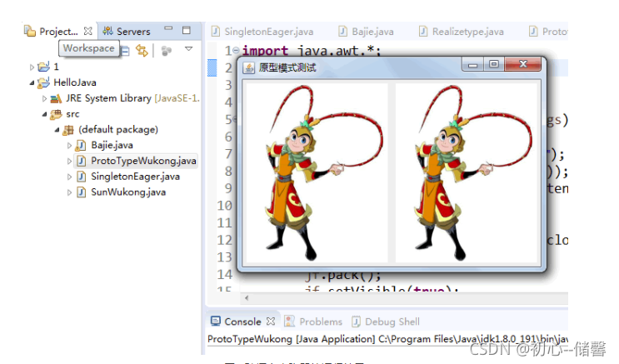Select SunWukong.java in Project Explorer
Image resolution: width=619 pixels, height=364 pixels.
tap(128, 192)
